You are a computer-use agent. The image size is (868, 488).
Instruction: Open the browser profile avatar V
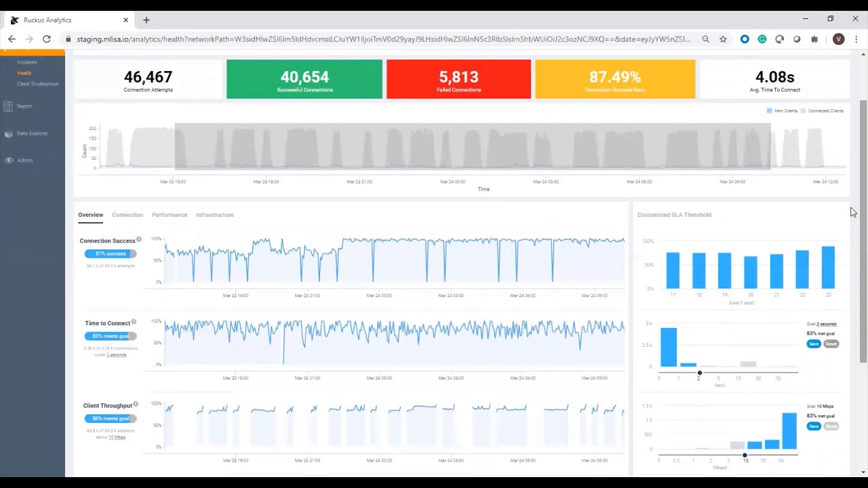click(x=838, y=39)
